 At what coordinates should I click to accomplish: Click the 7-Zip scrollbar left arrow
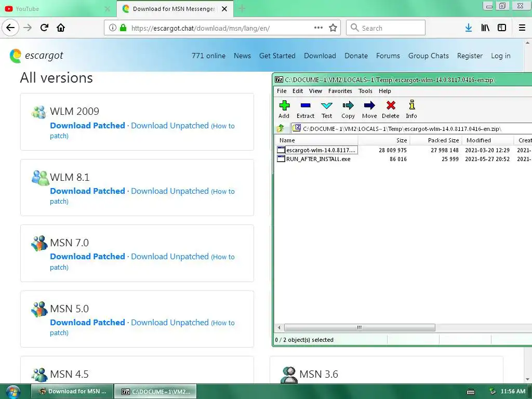tap(279, 327)
